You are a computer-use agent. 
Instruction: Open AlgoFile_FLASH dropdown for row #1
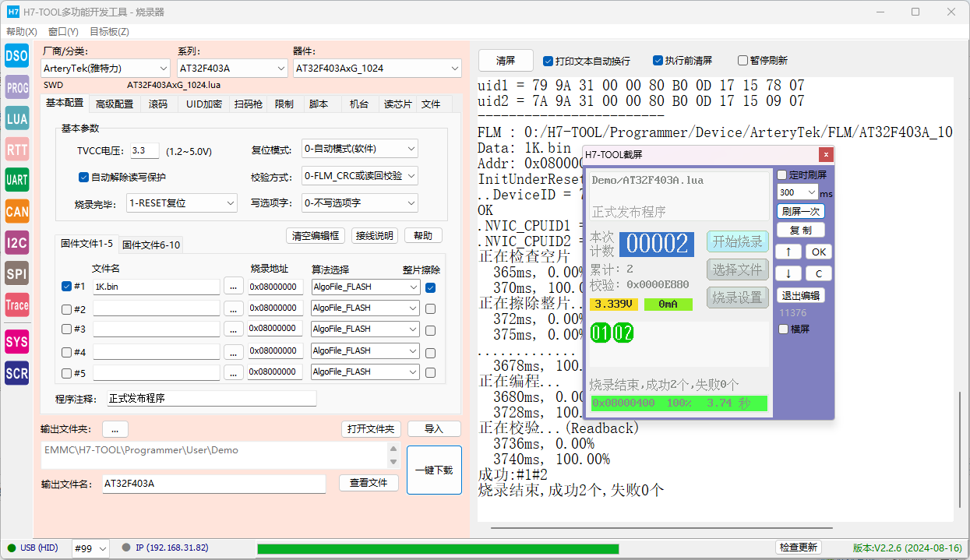click(x=365, y=287)
